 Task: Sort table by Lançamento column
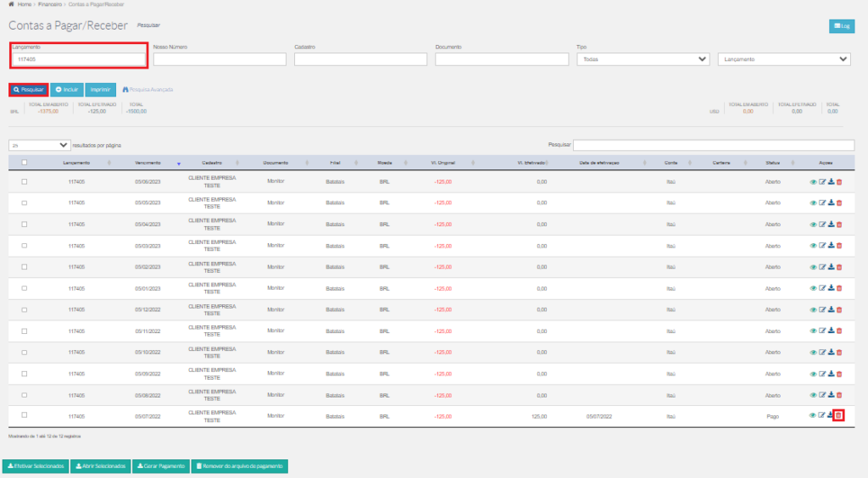(76, 163)
